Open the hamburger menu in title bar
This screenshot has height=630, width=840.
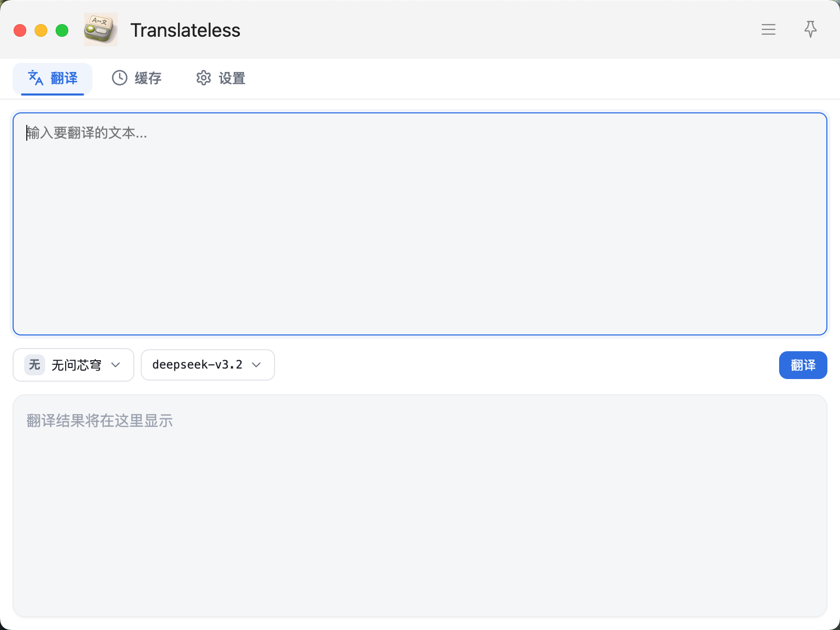coord(769,29)
